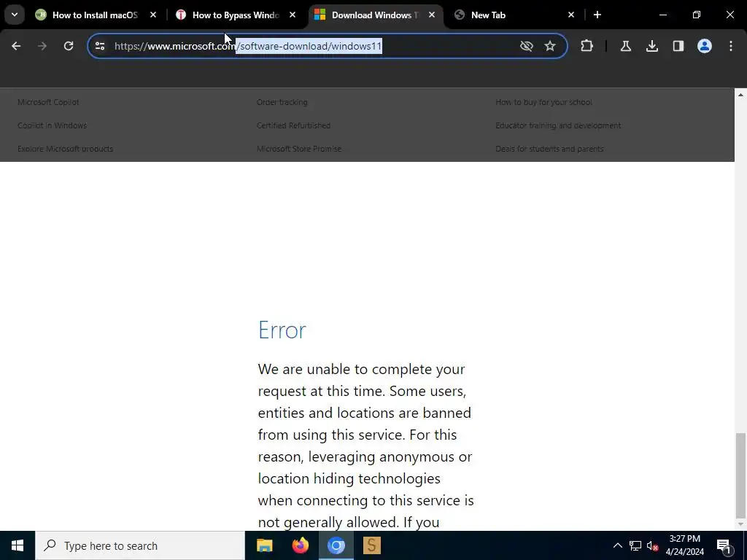
Task: Open Firefox from the taskbar
Action: coord(300,545)
